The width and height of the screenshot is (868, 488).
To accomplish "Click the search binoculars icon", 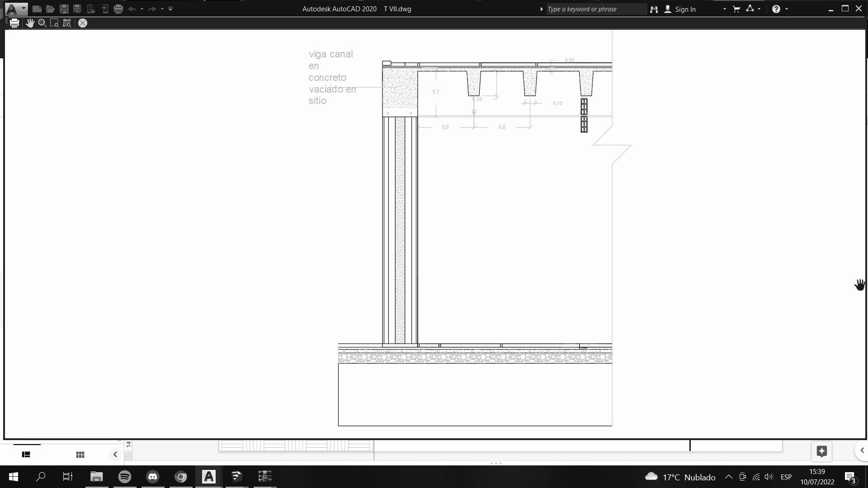I will point(654,9).
